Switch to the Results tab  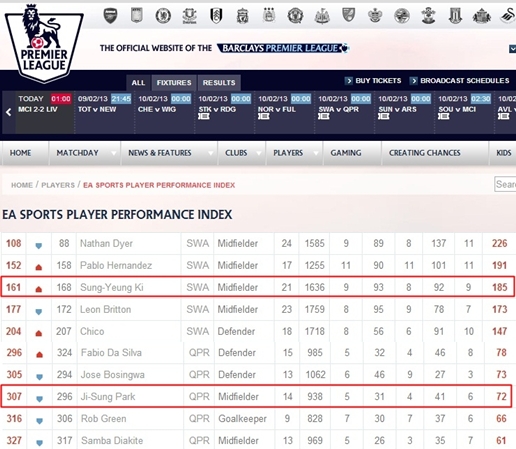coord(219,83)
